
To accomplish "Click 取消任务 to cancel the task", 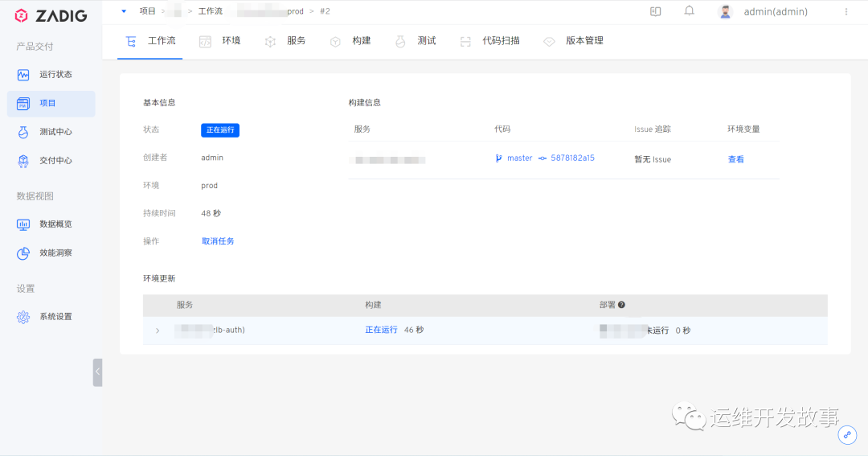I will 218,241.
